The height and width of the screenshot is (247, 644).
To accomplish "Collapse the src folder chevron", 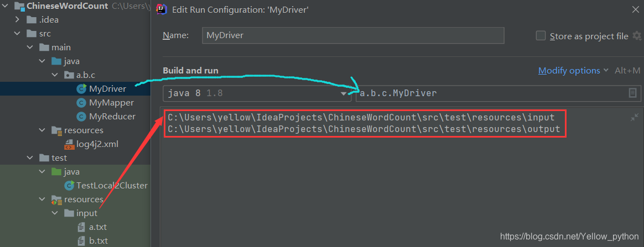I will pos(17,33).
